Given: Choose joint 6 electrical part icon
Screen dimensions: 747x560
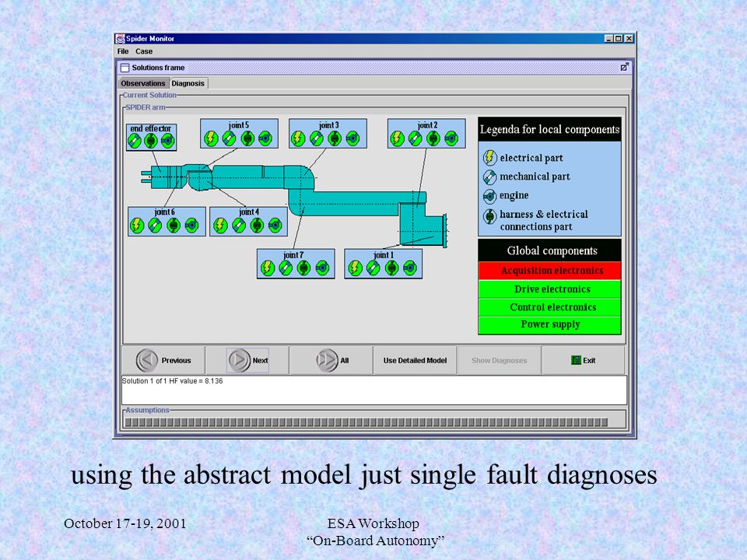Looking at the screenshot, I should pos(137,226).
